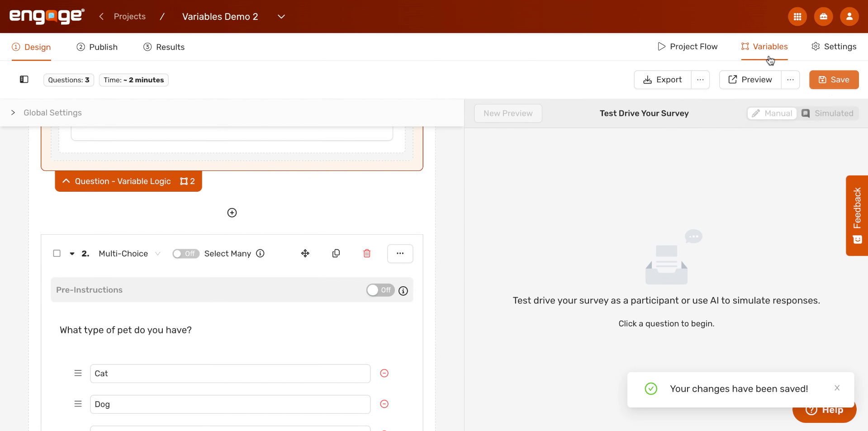Enable the Pre-Instructions toggle
The height and width of the screenshot is (431, 868).
[x=380, y=290]
